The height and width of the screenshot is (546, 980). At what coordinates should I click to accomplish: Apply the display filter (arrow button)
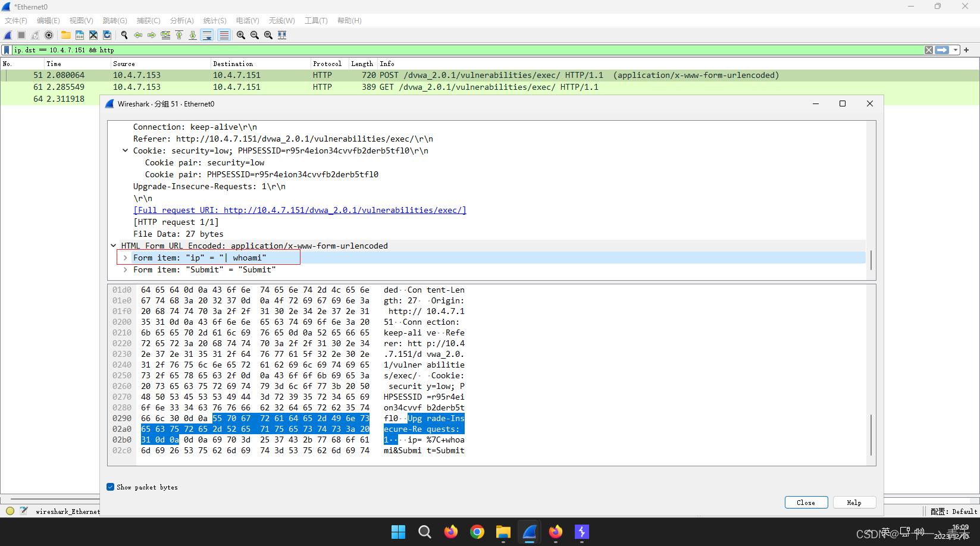942,50
